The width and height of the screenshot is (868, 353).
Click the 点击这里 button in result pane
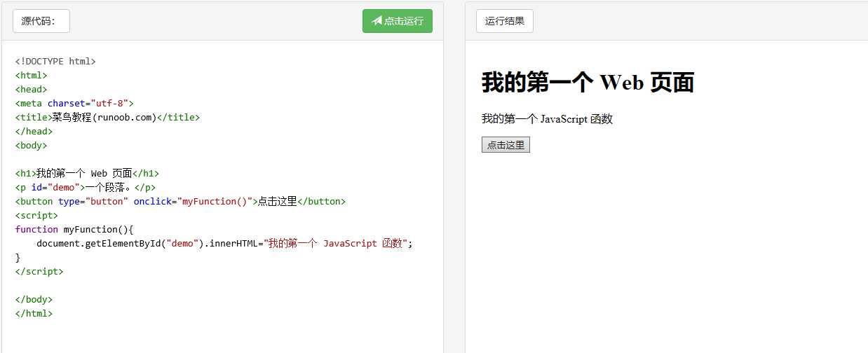(506, 145)
